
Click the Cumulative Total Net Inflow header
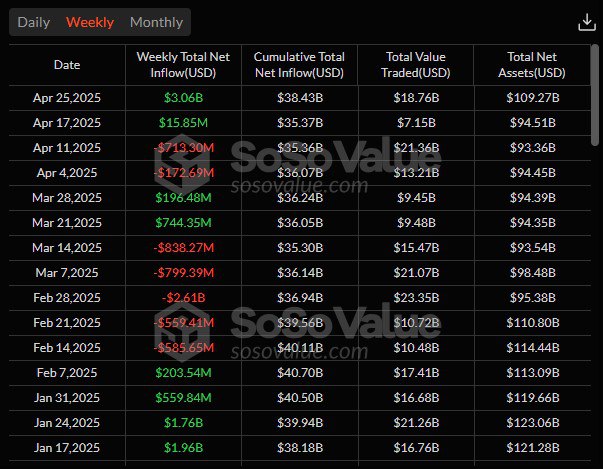299,65
